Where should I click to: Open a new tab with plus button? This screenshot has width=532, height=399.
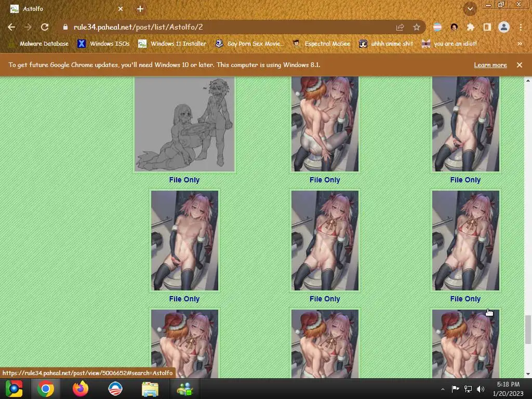click(x=140, y=9)
